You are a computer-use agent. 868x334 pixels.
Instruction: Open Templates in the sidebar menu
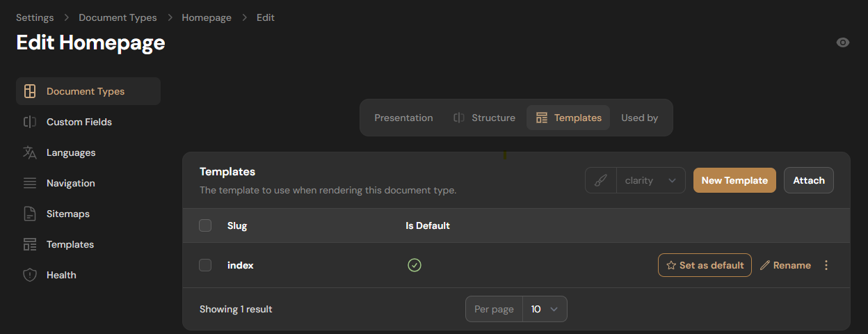click(x=88, y=244)
